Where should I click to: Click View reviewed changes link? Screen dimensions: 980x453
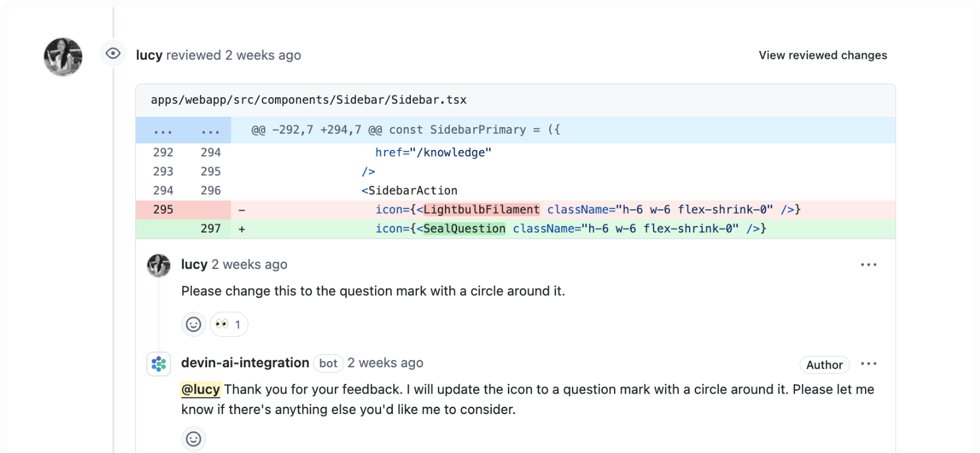[x=822, y=55]
